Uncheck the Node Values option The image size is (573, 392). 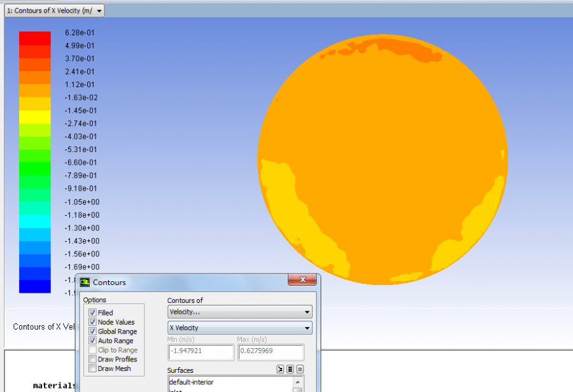tap(92, 322)
